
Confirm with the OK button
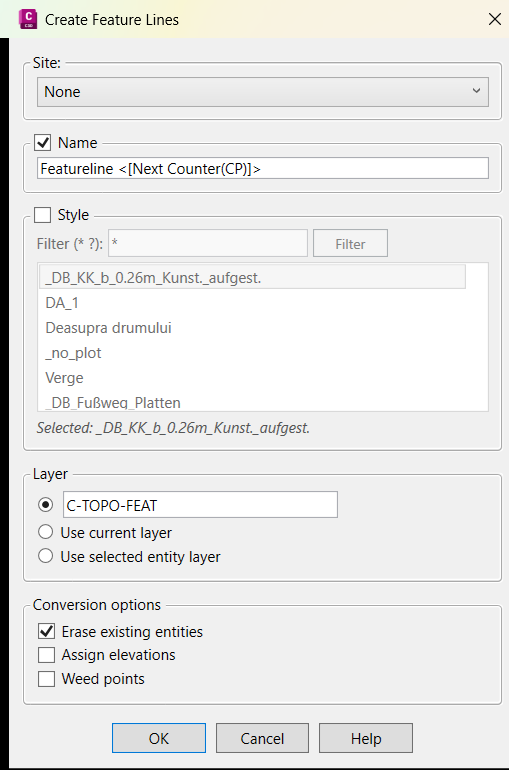coord(159,738)
